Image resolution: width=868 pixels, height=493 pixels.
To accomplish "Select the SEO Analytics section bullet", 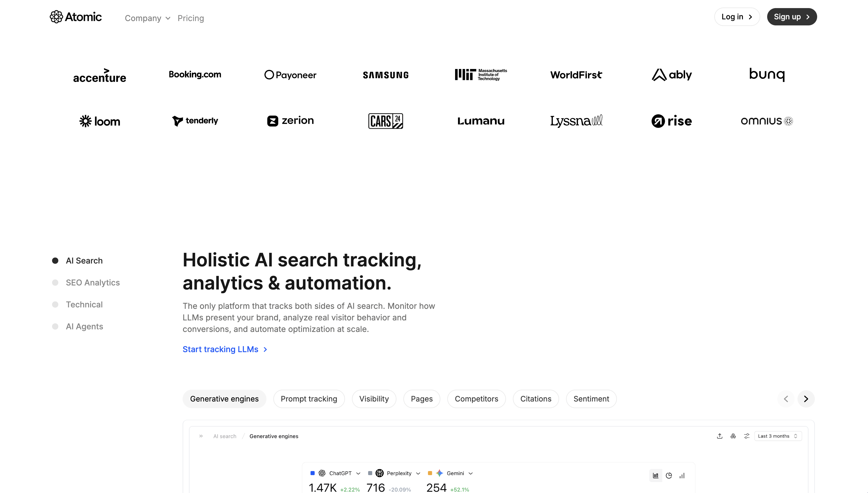I will tap(55, 283).
